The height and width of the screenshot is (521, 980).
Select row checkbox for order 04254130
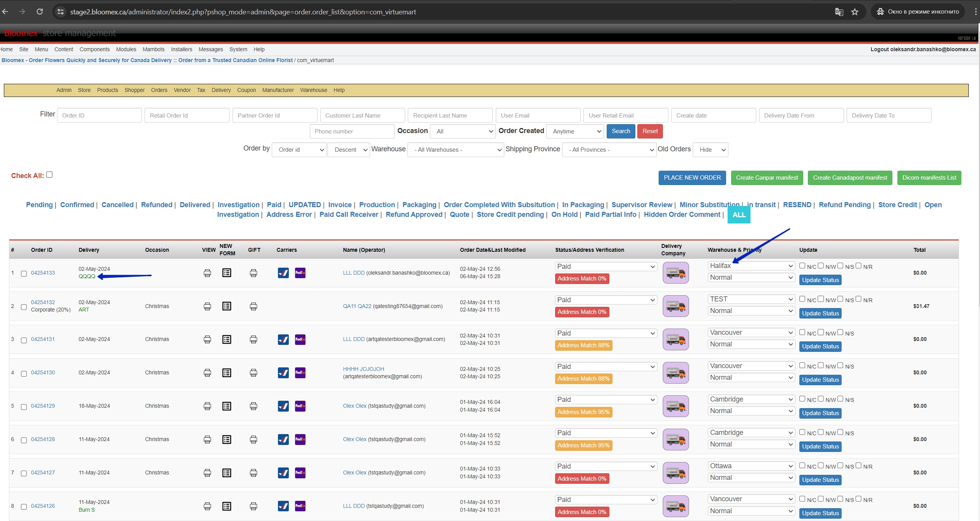click(x=24, y=374)
